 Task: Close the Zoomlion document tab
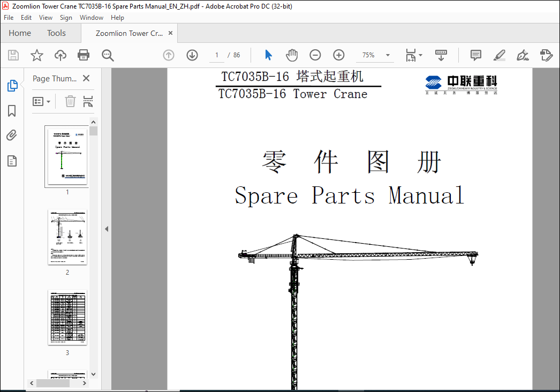pos(171,33)
